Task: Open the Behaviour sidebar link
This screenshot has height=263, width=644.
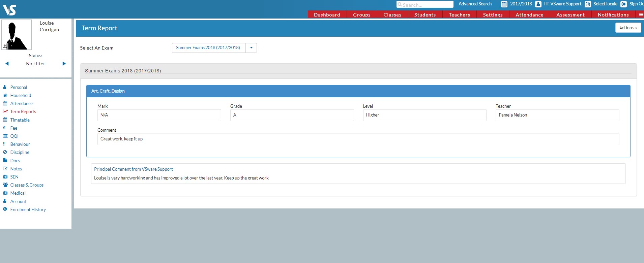Action: pos(20,144)
